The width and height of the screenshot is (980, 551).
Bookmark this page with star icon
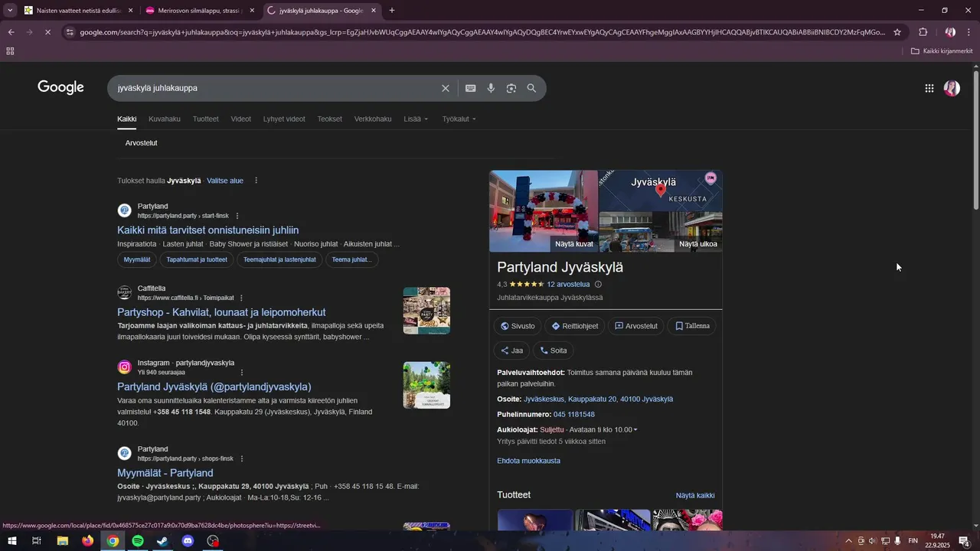897,32
